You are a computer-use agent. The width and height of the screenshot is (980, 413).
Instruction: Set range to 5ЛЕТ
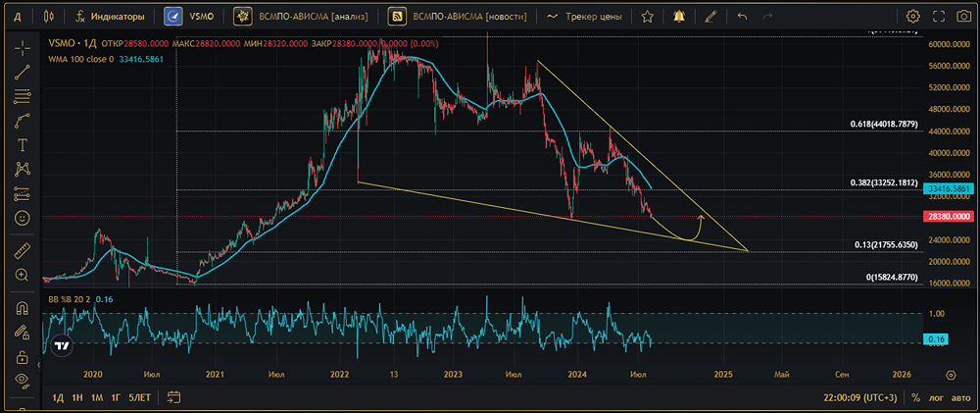click(139, 397)
